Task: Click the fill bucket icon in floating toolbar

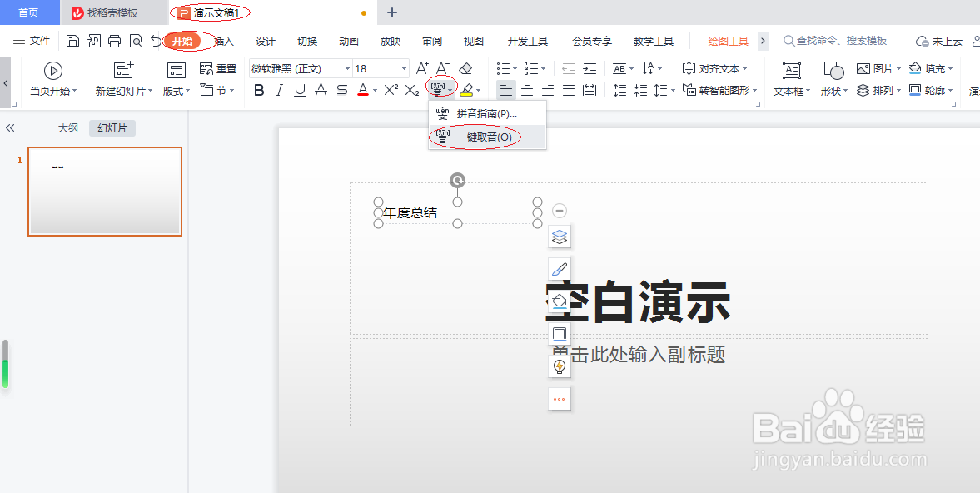Action: tap(560, 301)
